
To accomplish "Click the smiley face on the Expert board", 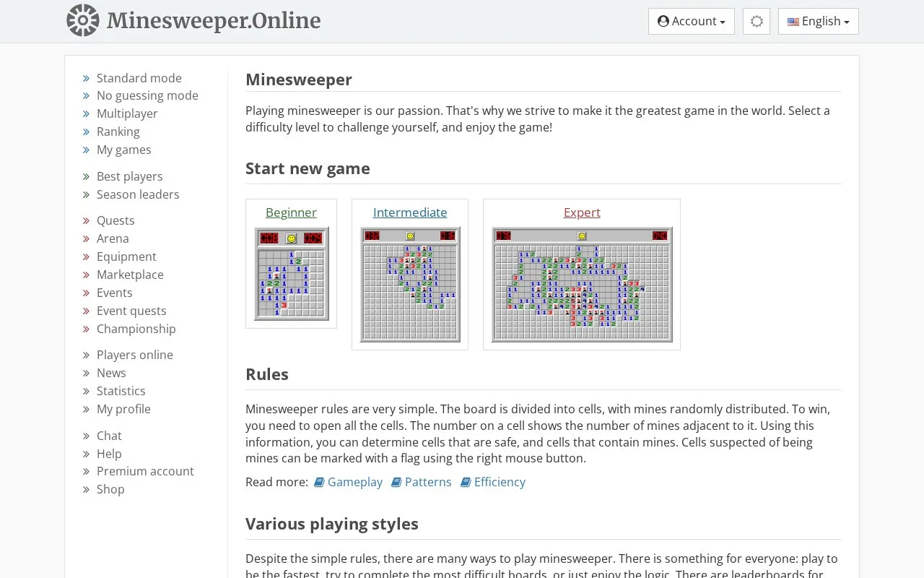I will coord(582,236).
